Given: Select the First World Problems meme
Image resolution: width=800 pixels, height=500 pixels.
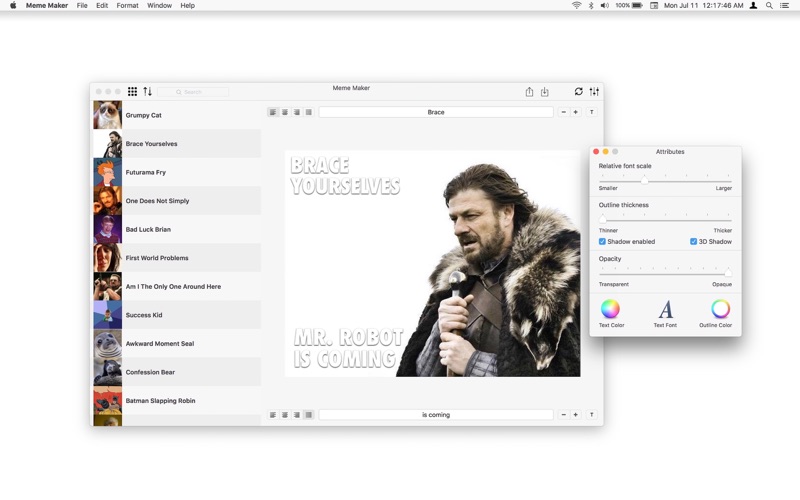Looking at the screenshot, I should pyautogui.click(x=177, y=258).
